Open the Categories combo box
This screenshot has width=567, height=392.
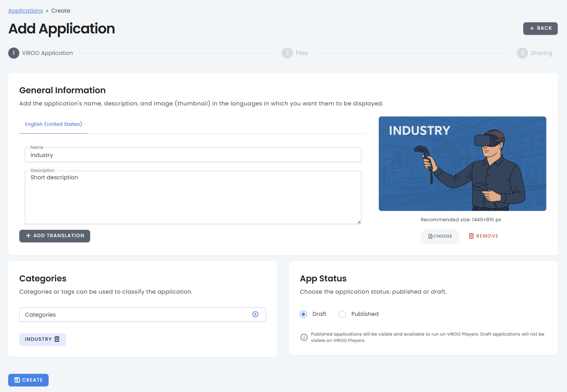[142, 314]
